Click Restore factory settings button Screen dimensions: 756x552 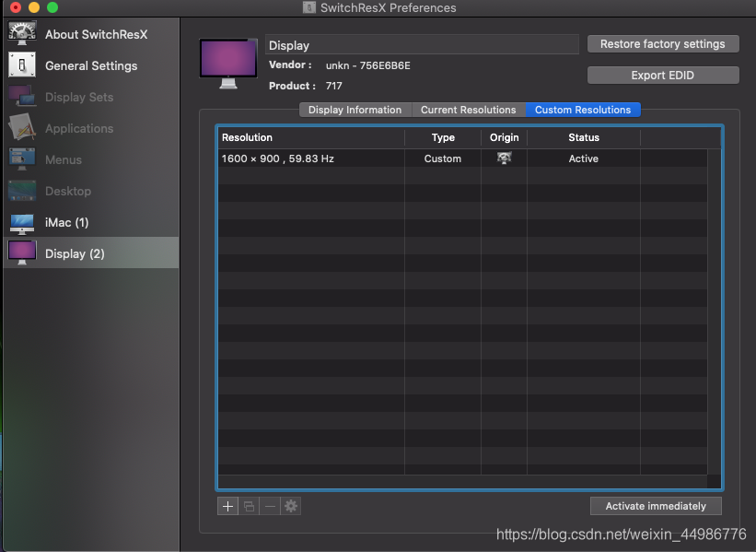click(x=663, y=44)
